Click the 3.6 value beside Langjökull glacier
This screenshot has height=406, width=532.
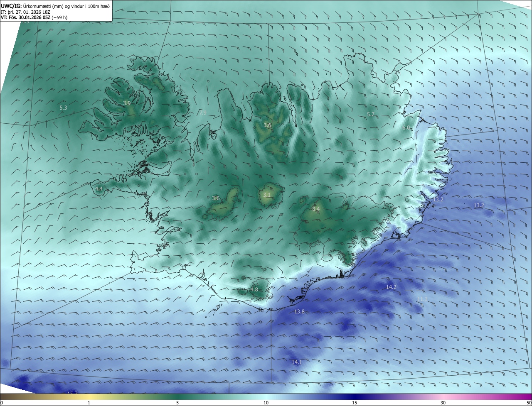tap(216, 198)
